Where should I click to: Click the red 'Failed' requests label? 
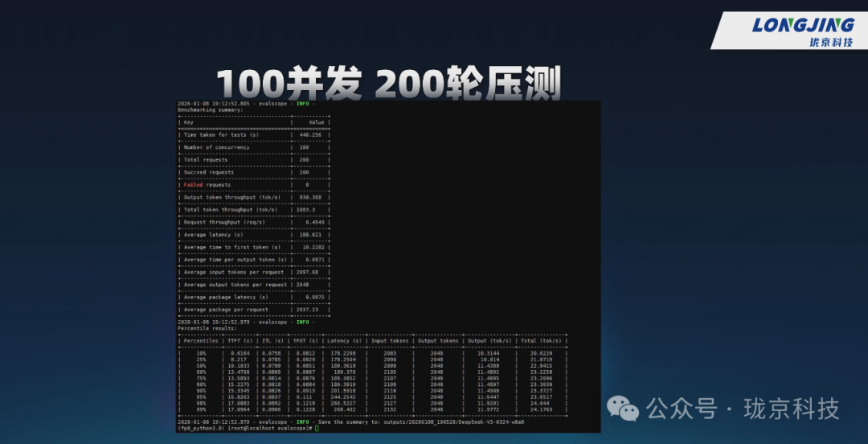(x=193, y=184)
